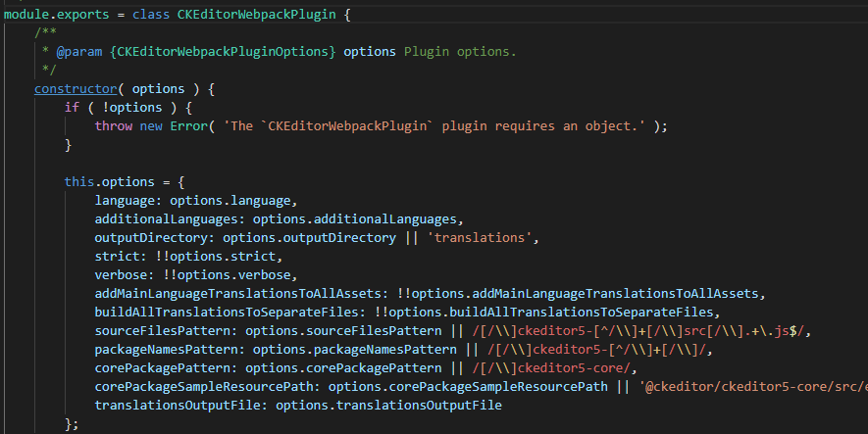Click 'options.translationsOutputFile' value
The height and width of the screenshot is (434, 868).
click(388, 406)
